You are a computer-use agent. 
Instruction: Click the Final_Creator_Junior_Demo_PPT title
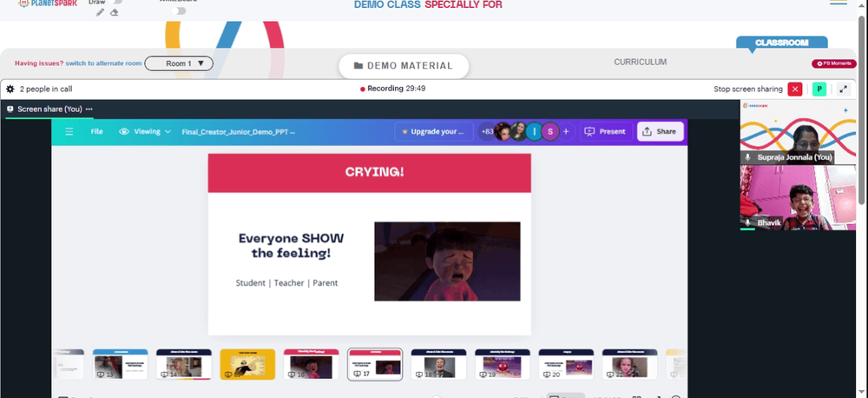[238, 132]
